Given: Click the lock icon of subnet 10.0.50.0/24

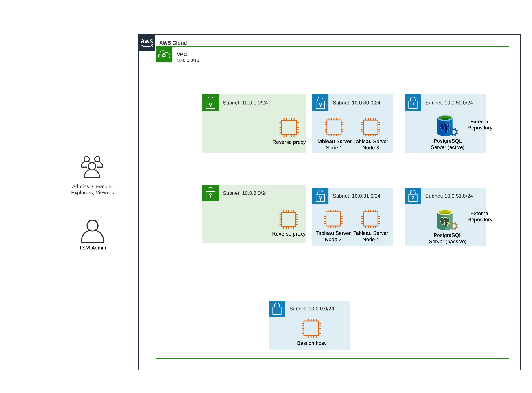Looking at the screenshot, I should coord(413,103).
